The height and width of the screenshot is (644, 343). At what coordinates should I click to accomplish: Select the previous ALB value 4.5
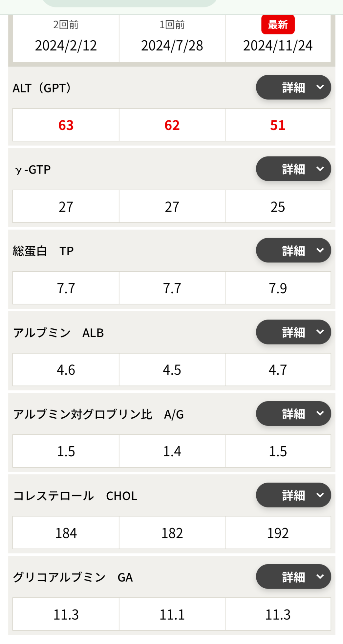pyautogui.click(x=172, y=370)
